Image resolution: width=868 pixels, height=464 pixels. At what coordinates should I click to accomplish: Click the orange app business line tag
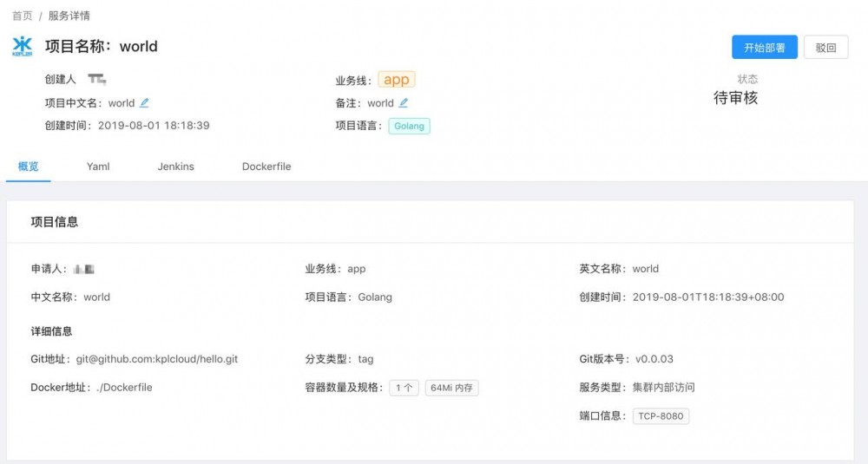(396, 80)
